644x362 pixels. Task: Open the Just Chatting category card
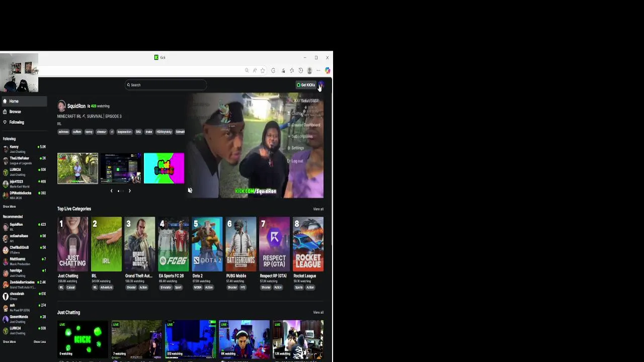click(x=72, y=244)
